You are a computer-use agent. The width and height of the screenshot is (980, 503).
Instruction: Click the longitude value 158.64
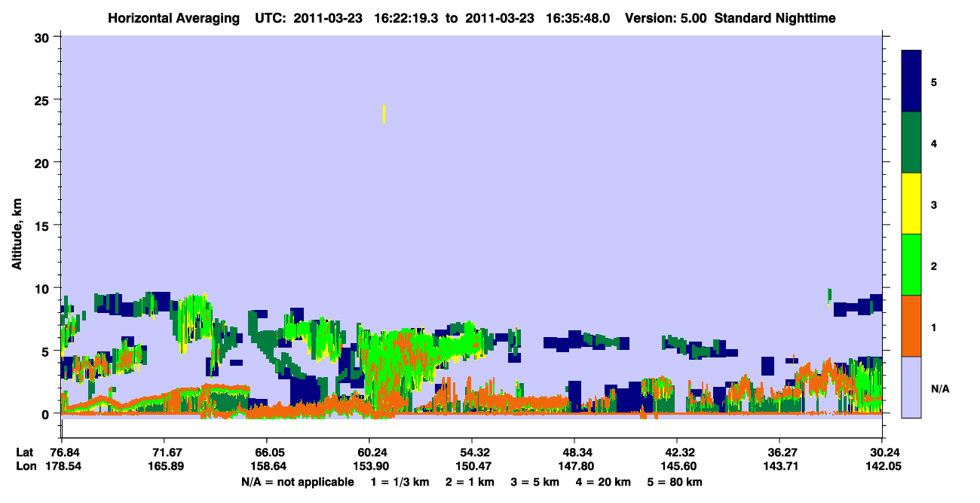[x=267, y=467]
